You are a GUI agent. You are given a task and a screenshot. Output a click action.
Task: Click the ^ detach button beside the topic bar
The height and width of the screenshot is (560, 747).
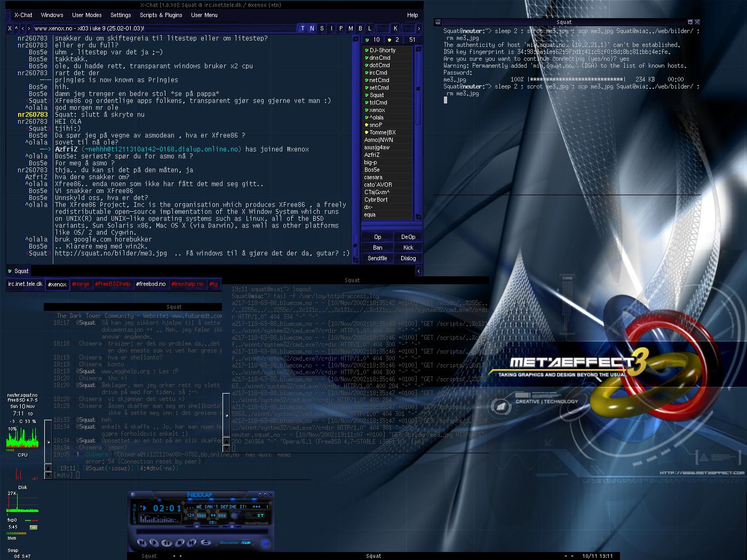[16, 28]
